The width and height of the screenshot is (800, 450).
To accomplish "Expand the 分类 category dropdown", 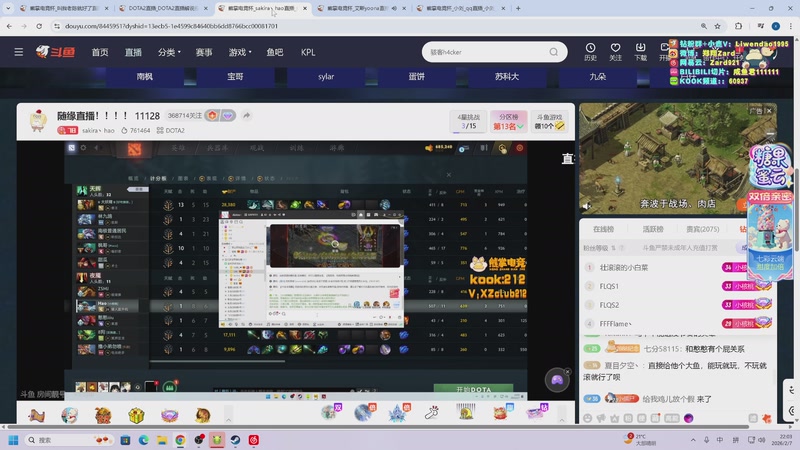I will [169, 52].
